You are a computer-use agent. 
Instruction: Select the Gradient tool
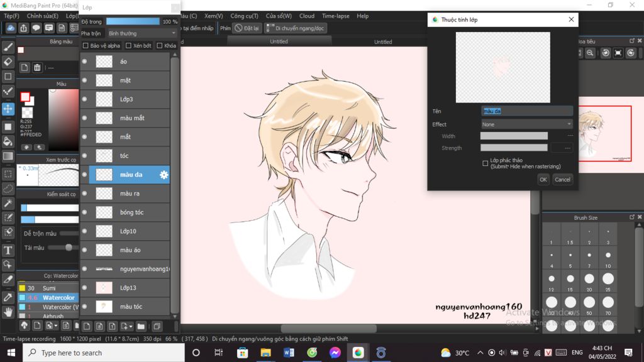coord(8,156)
